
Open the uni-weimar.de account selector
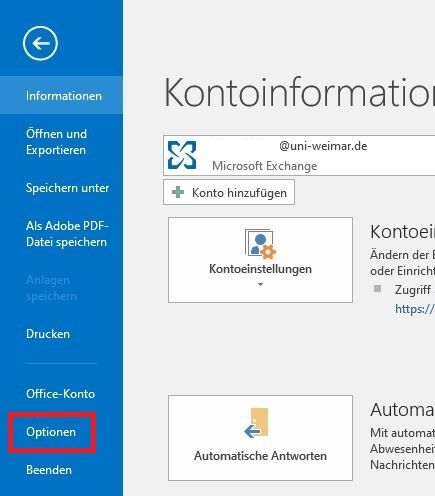(299, 155)
